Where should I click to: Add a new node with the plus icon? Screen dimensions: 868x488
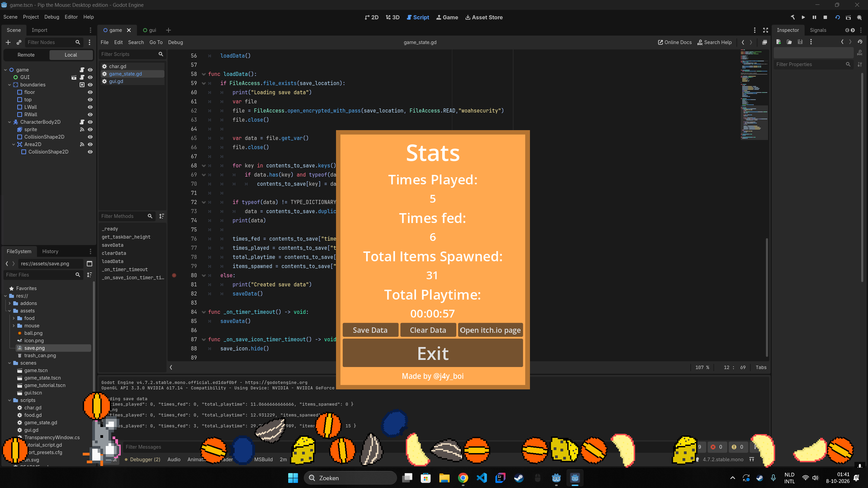coord(8,42)
